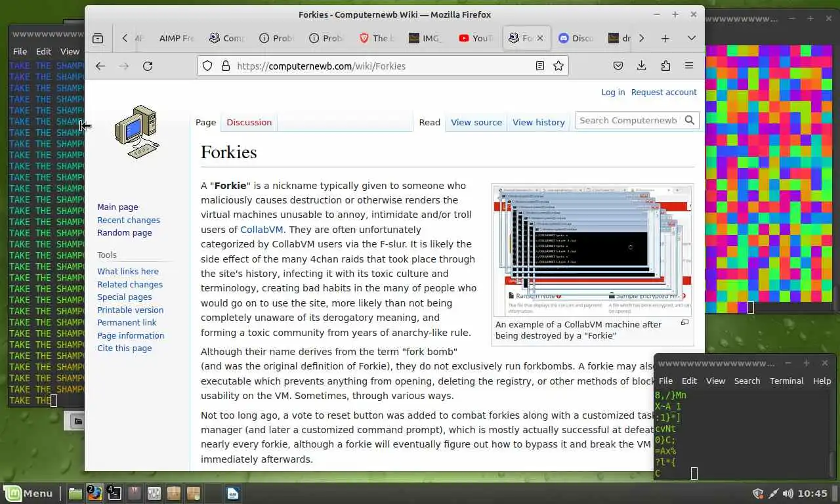Screen dimensions: 840x504
Task: Open Terminal menu in bottom-right terminal
Action: [x=786, y=381]
